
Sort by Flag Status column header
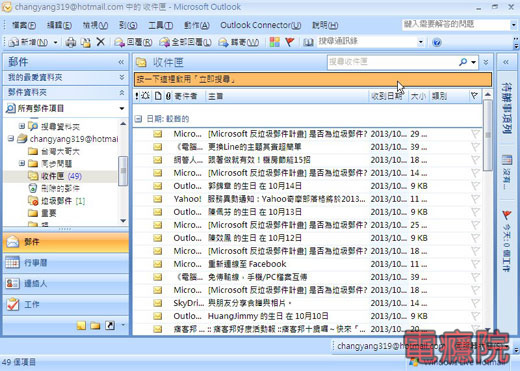click(474, 96)
